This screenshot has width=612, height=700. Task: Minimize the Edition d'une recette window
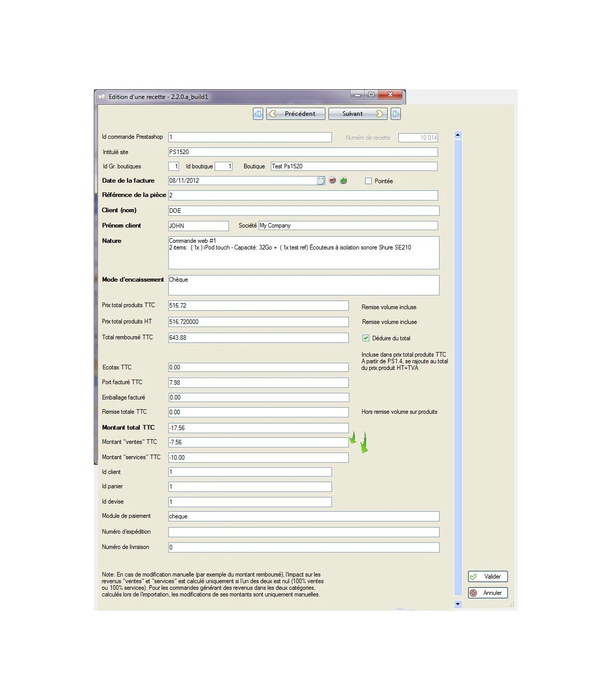pos(358,94)
